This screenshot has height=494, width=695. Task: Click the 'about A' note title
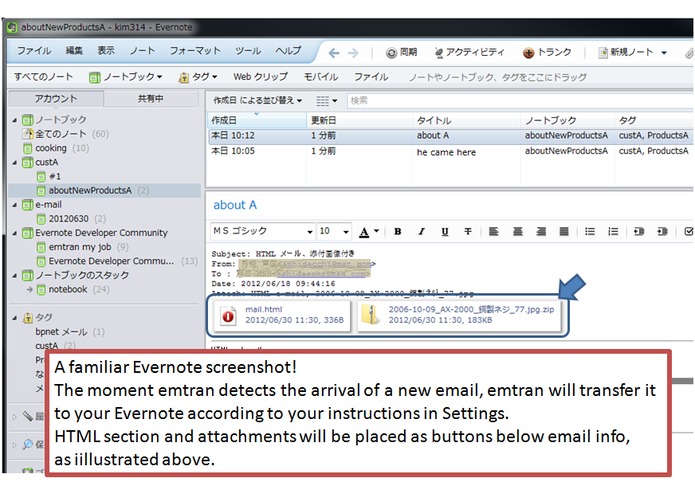click(x=235, y=205)
